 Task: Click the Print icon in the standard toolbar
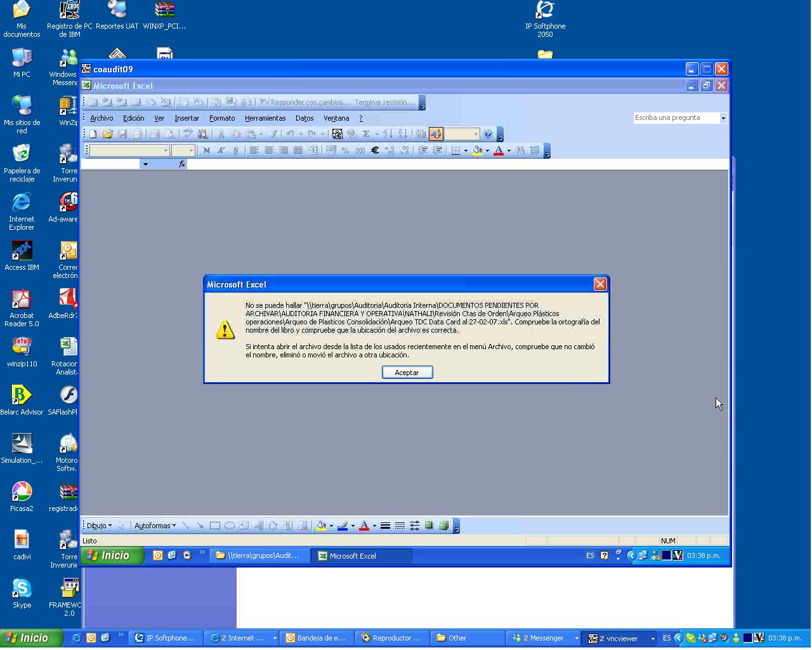click(x=155, y=134)
